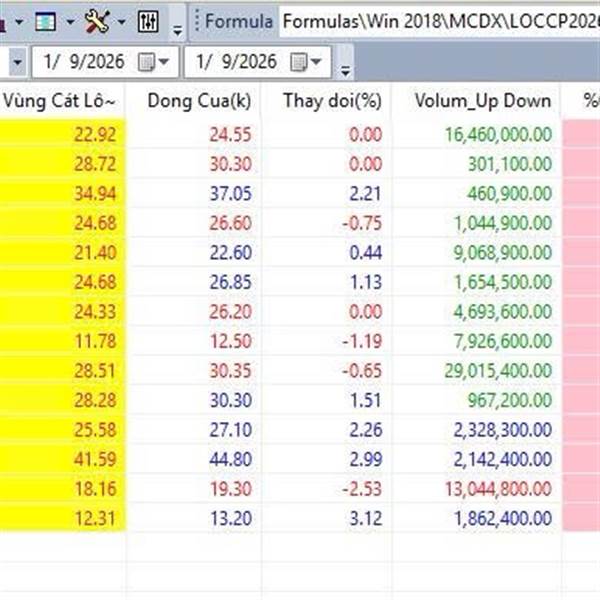This screenshot has height=600, width=600.
Task: Click the tools wrench and screwdriver icon
Action: click(x=97, y=20)
